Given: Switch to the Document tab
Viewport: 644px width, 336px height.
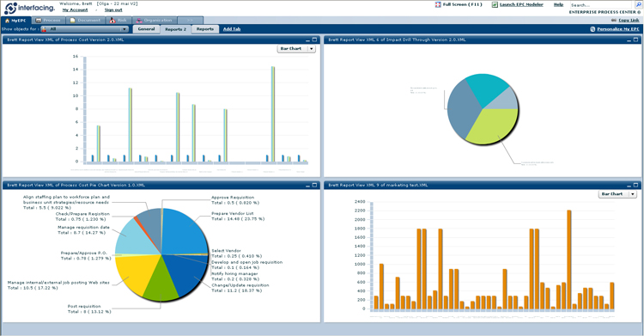Looking at the screenshot, I should point(85,20).
